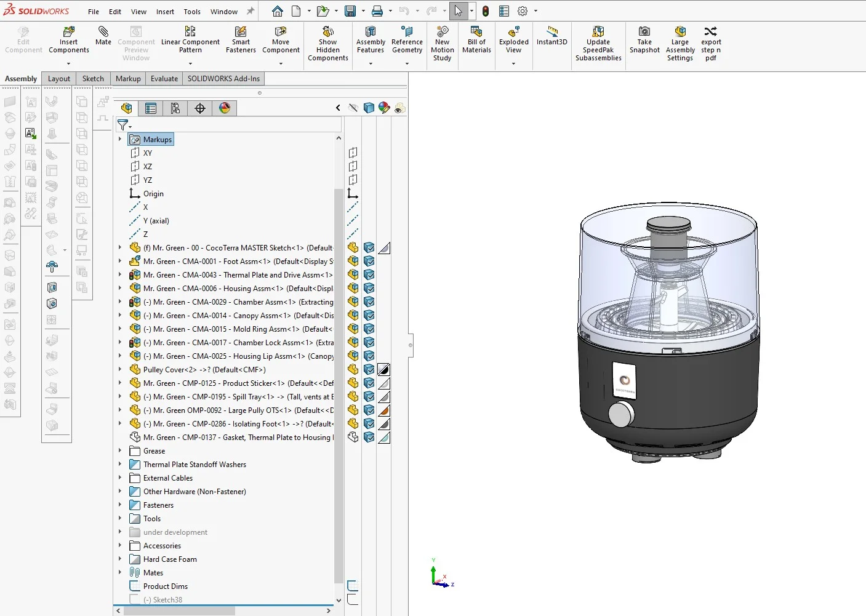
Task: Expand the Mates folder
Action: [120, 573]
